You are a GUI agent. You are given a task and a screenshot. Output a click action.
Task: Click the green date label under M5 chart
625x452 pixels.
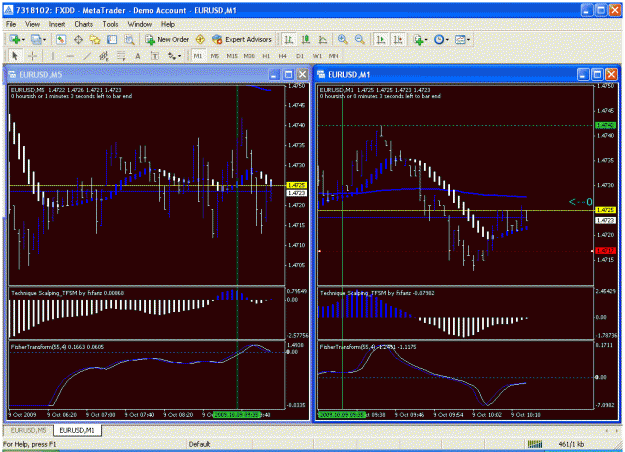point(237,415)
